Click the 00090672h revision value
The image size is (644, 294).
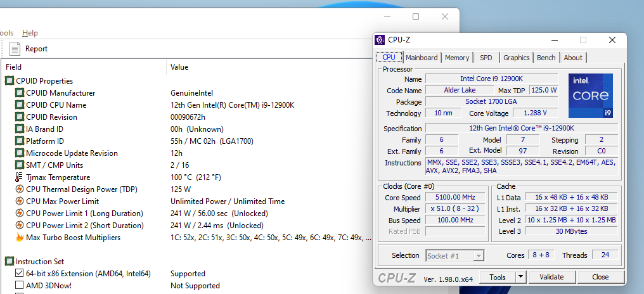188,117
